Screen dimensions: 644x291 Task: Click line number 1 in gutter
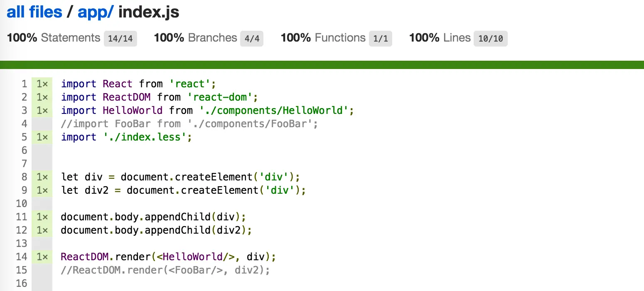coord(24,84)
